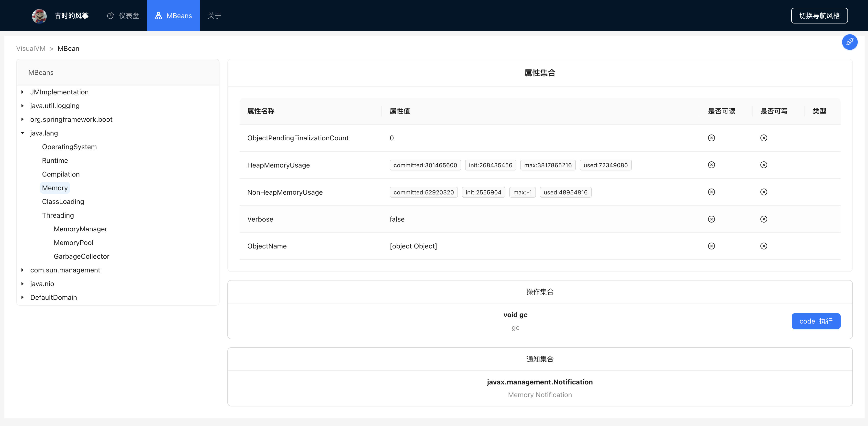Expand the com.sun.management node arrow
The height and width of the screenshot is (426, 868).
tap(22, 270)
